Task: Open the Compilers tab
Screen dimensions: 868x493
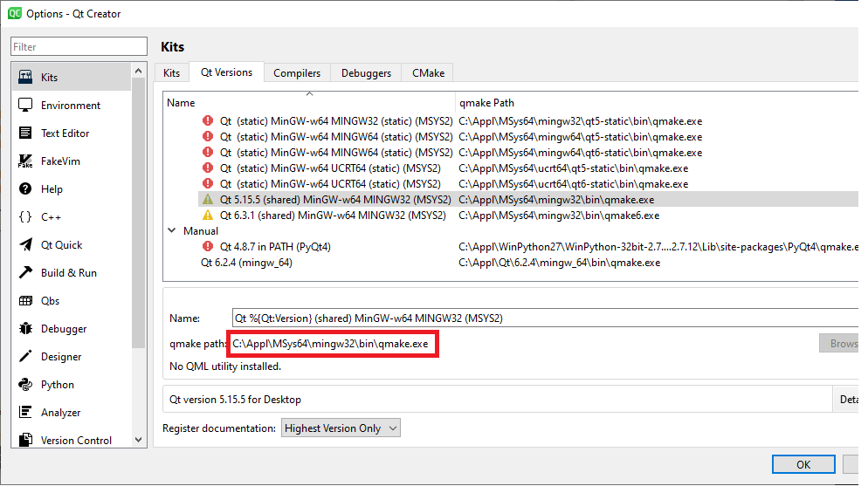Action: click(297, 73)
